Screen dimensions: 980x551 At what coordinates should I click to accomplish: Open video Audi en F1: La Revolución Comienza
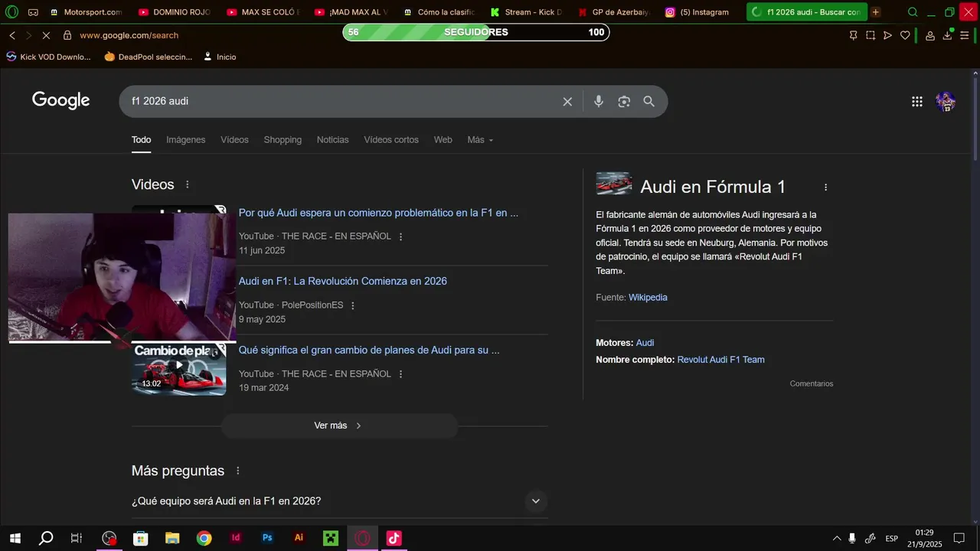(342, 282)
